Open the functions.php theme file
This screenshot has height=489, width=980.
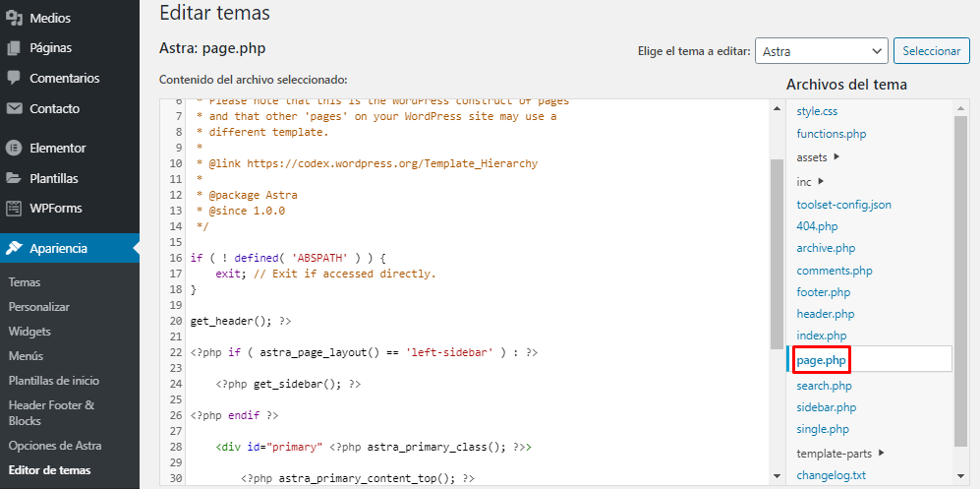point(831,134)
